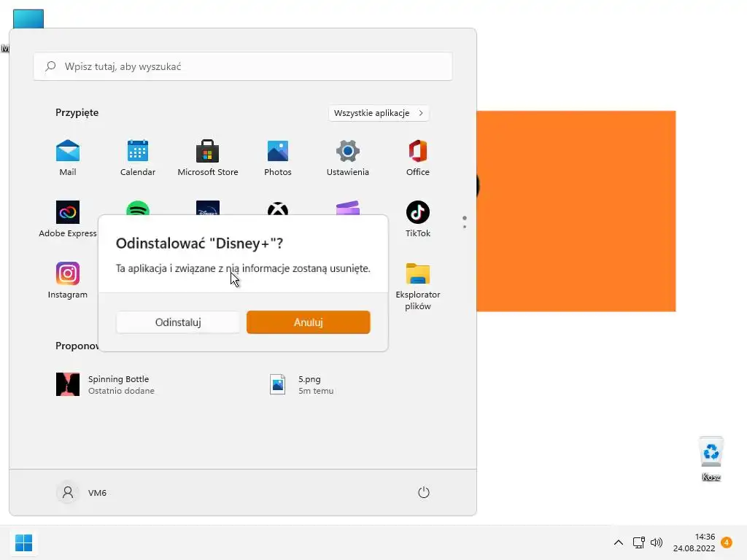Click the Windows Start button
The height and width of the screenshot is (560, 747).
coord(23,542)
